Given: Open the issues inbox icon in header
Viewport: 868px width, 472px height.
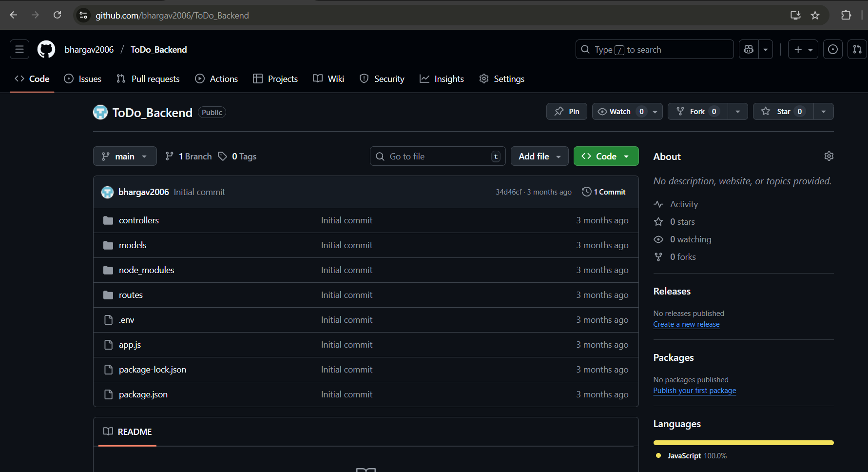Looking at the screenshot, I should (833, 49).
